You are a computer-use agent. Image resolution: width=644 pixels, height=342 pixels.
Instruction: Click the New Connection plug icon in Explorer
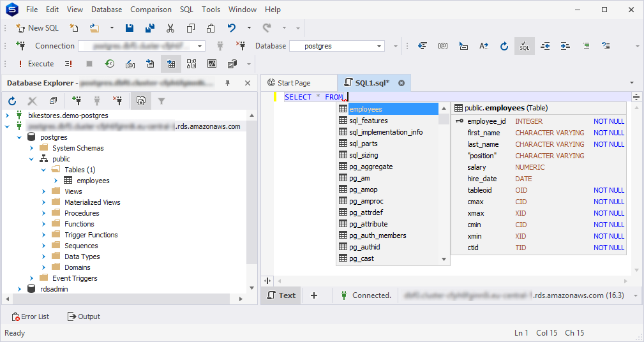77,101
